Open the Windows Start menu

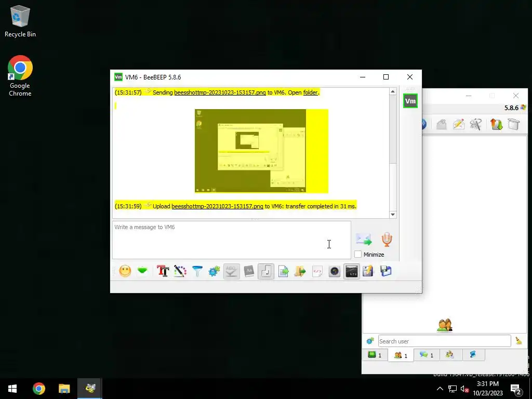click(x=12, y=389)
